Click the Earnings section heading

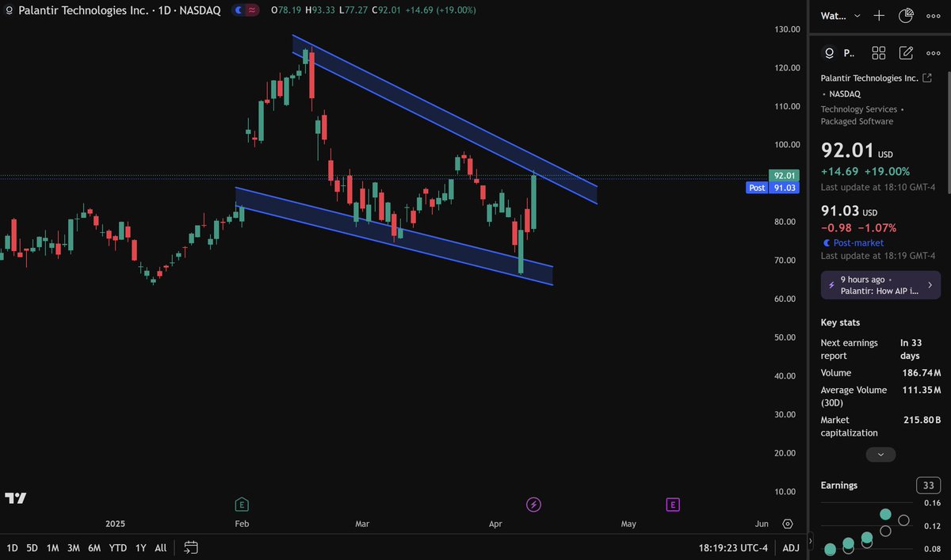(838, 486)
